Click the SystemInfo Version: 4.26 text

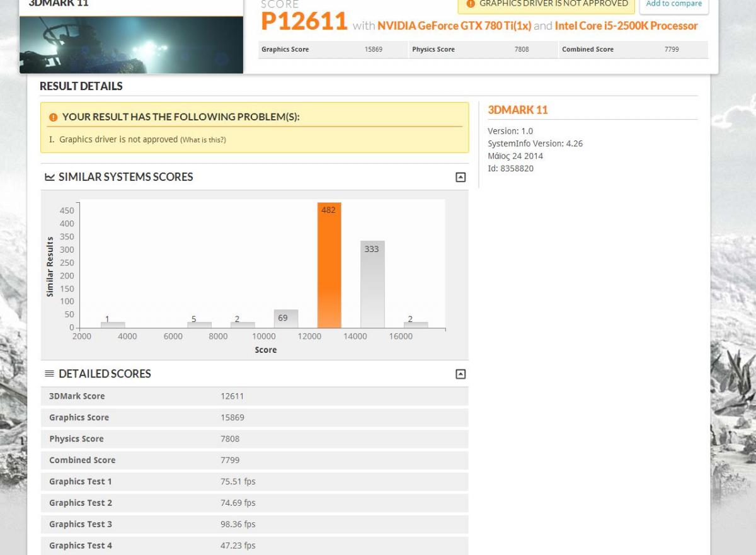pyautogui.click(x=535, y=144)
